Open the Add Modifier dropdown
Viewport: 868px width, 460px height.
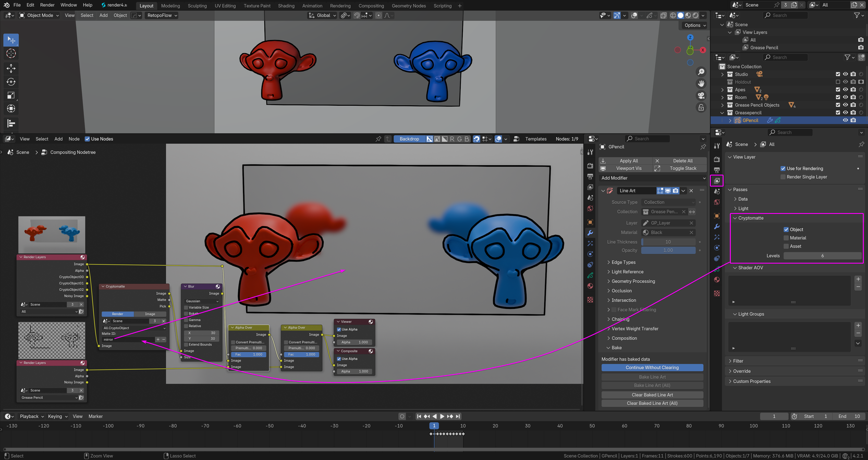654,178
